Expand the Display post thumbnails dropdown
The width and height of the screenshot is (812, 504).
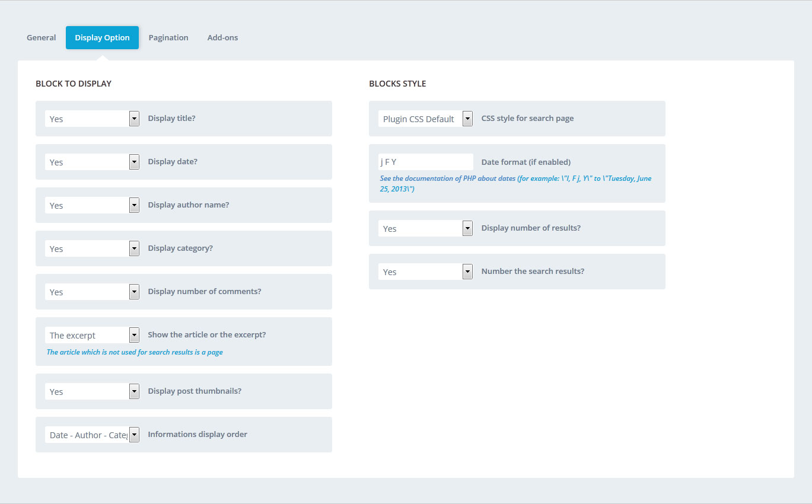point(92,391)
